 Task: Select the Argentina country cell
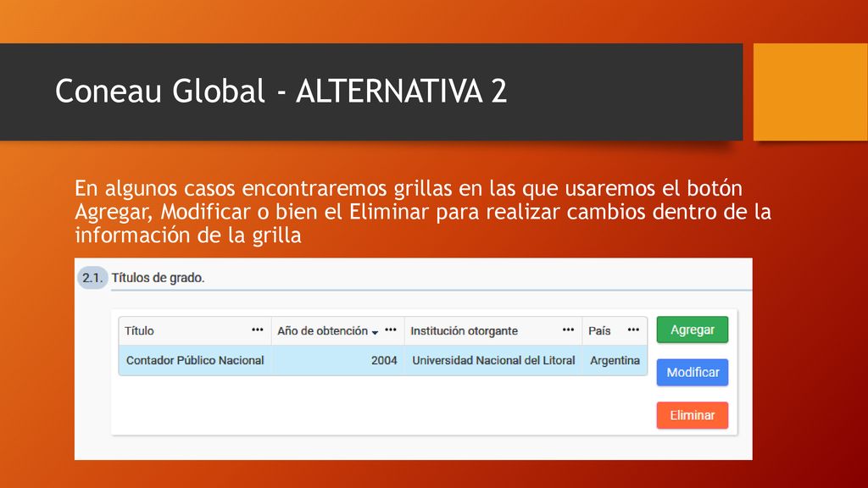coord(615,360)
